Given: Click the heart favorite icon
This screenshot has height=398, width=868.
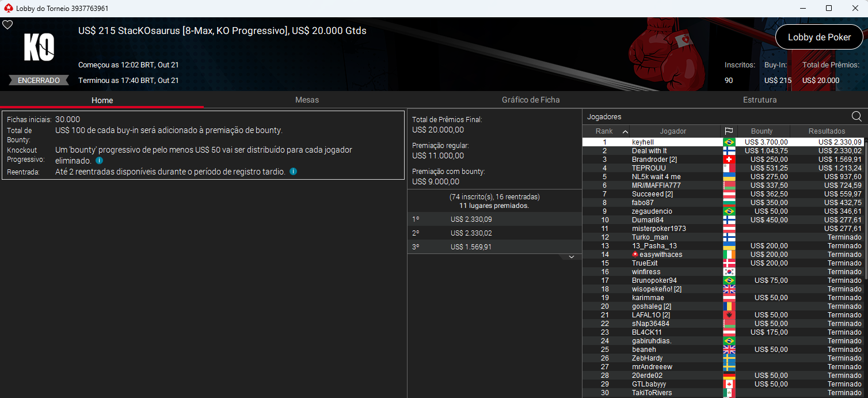Looking at the screenshot, I should [x=7, y=25].
